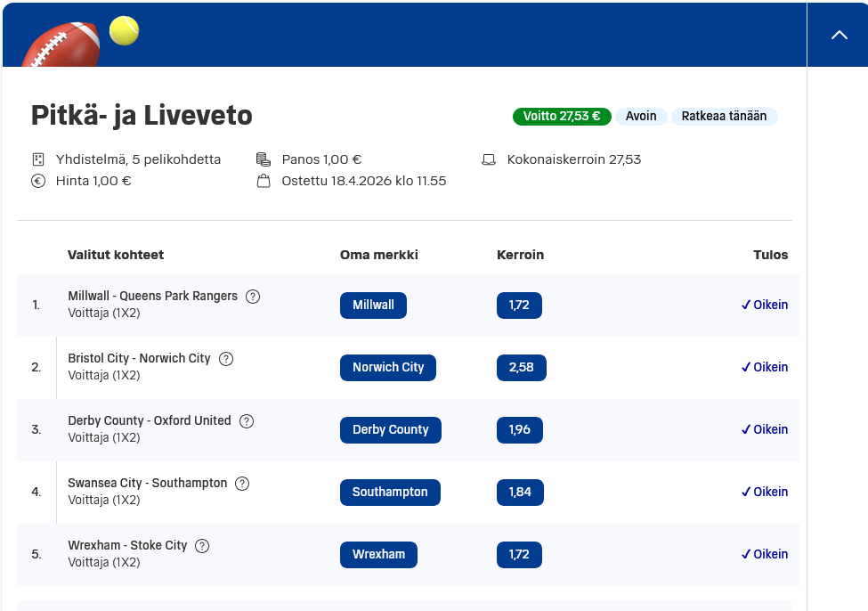Click the Oma merkki column header

click(379, 255)
